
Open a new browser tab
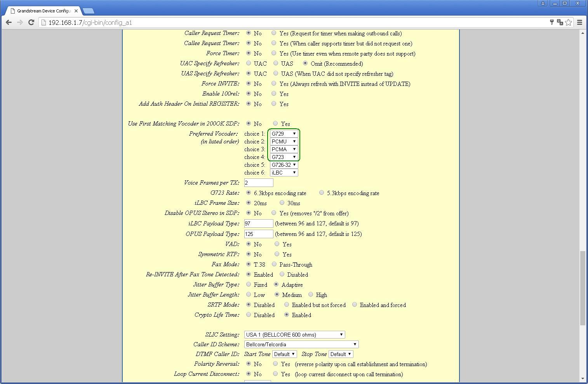88,11
